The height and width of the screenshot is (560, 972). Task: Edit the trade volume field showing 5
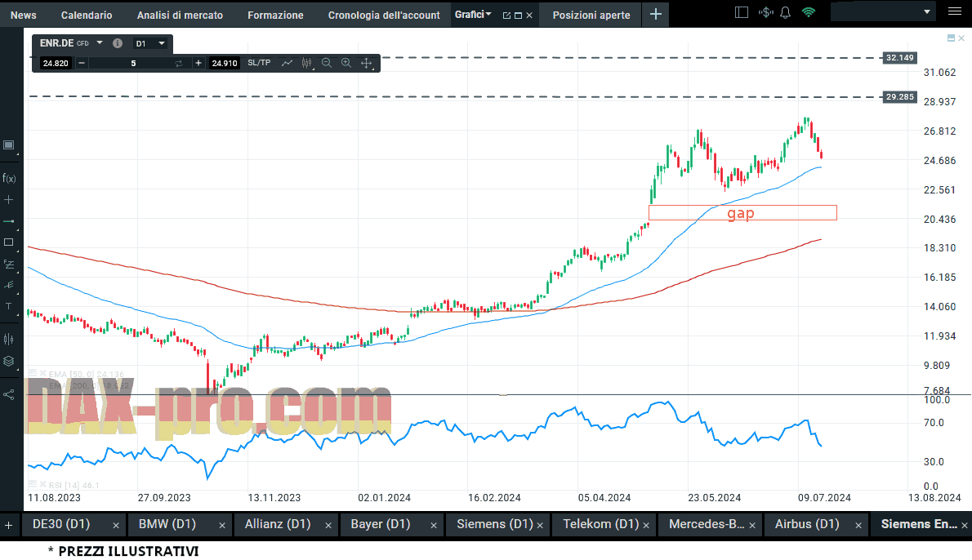(133, 63)
